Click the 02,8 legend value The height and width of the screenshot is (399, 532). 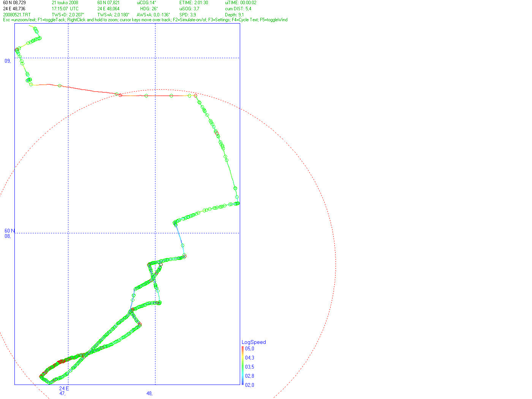point(250,376)
